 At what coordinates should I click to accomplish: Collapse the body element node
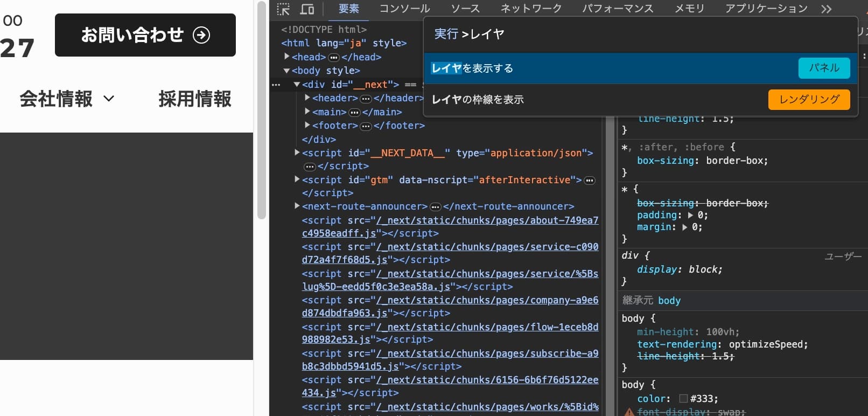[287, 71]
